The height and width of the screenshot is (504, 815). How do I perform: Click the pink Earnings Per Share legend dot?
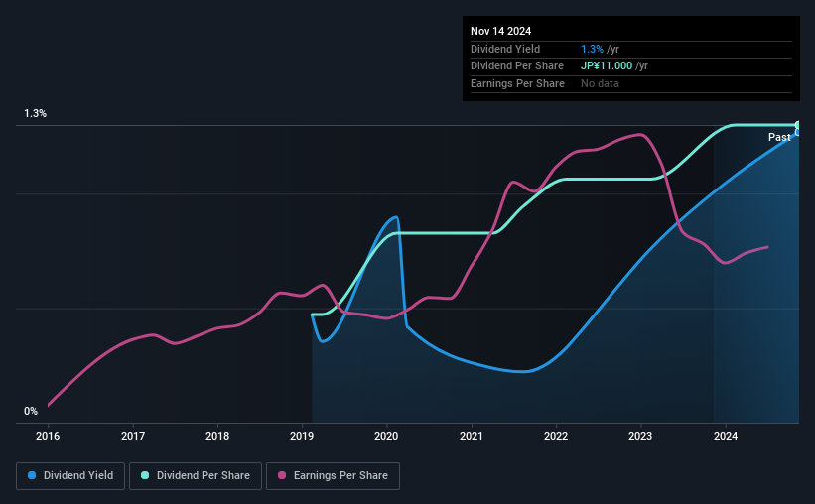tap(282, 476)
